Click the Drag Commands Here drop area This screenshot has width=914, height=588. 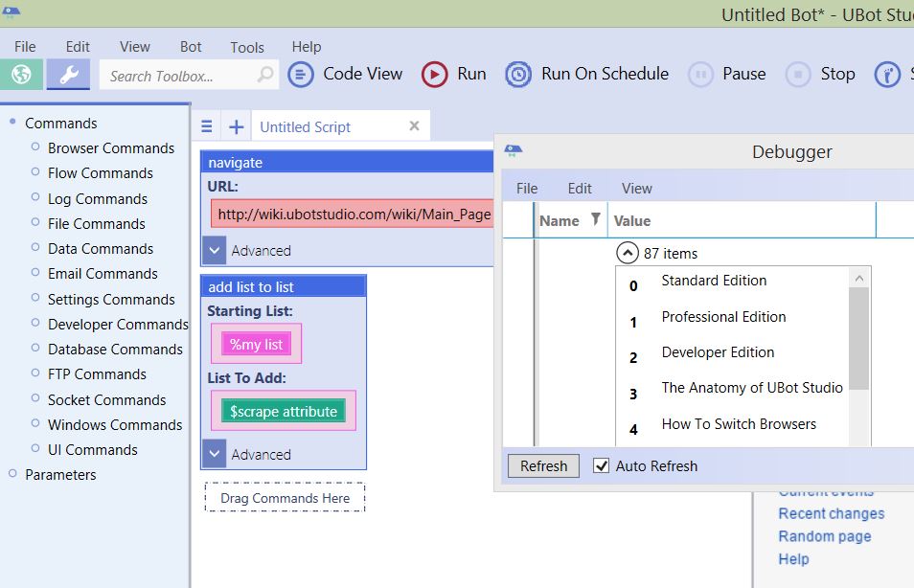tap(286, 498)
